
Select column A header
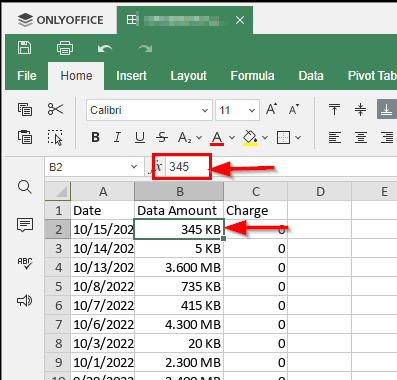103,192
